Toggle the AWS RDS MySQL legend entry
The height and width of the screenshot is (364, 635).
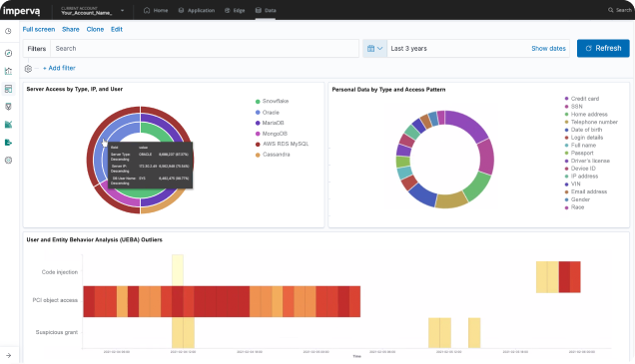pyautogui.click(x=282, y=144)
